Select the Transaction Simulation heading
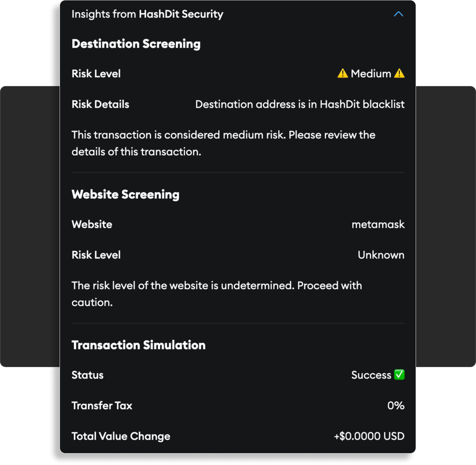 pos(138,345)
